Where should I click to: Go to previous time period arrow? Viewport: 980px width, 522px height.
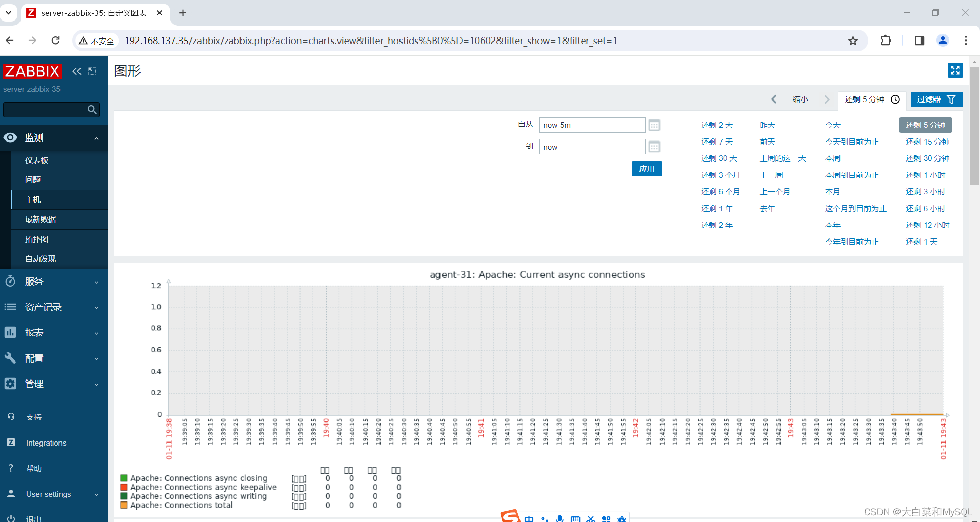pyautogui.click(x=774, y=99)
